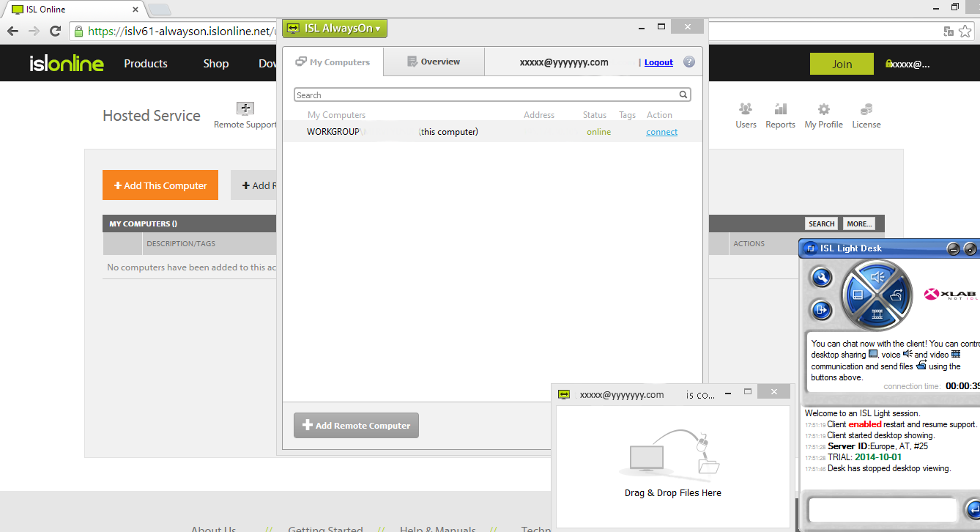Go back in the browser
The height and width of the screenshot is (532, 980).
[x=12, y=32]
